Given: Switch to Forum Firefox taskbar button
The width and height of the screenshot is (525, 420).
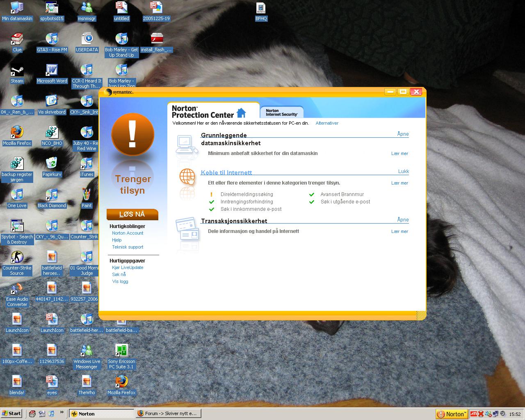Looking at the screenshot, I should 168,413.
